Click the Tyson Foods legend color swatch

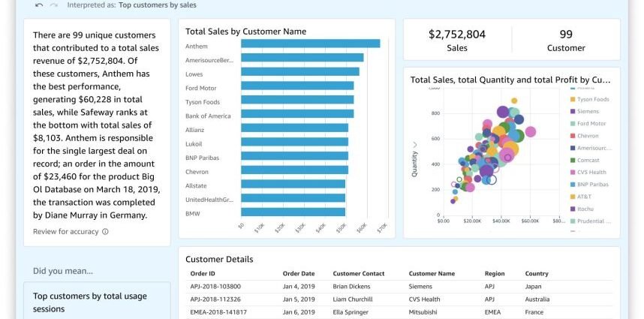coord(573,99)
